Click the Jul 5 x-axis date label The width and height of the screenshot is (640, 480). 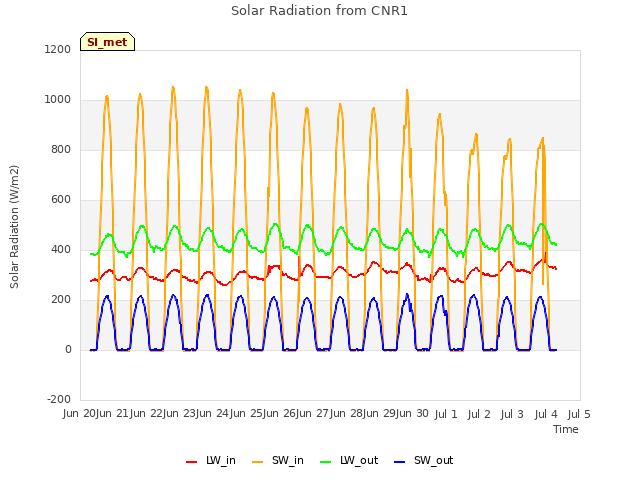click(579, 414)
